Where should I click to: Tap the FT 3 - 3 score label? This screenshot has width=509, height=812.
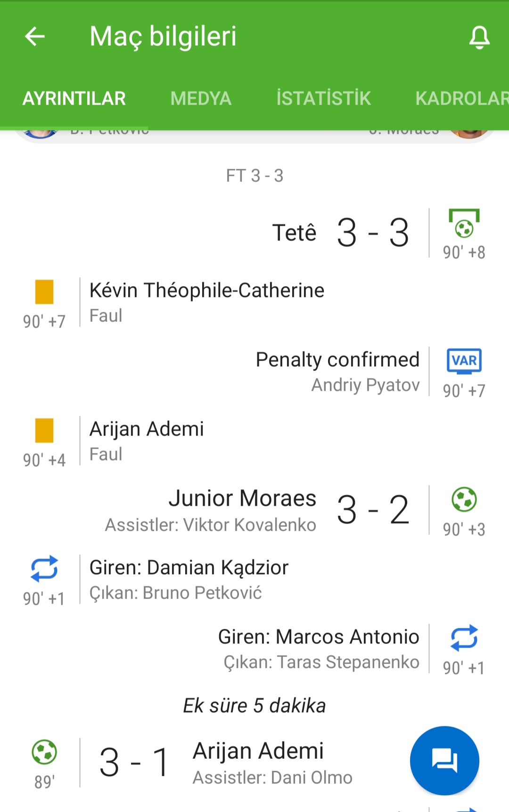point(254,176)
